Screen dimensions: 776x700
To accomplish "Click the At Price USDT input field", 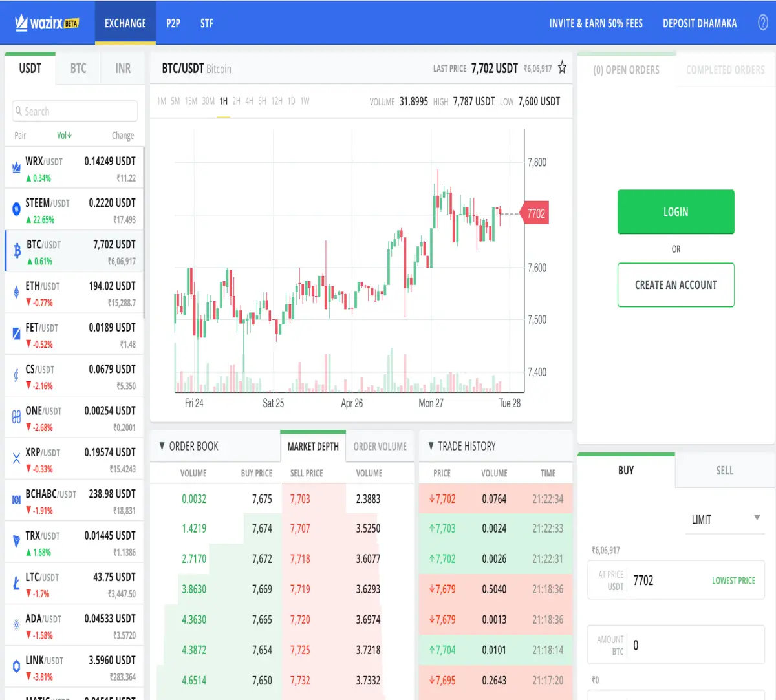I will tap(676, 580).
